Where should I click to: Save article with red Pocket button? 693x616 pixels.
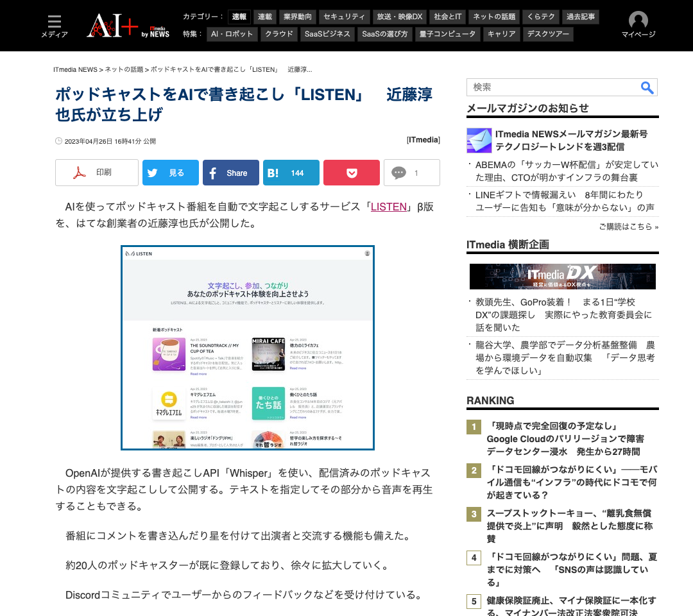click(x=352, y=173)
